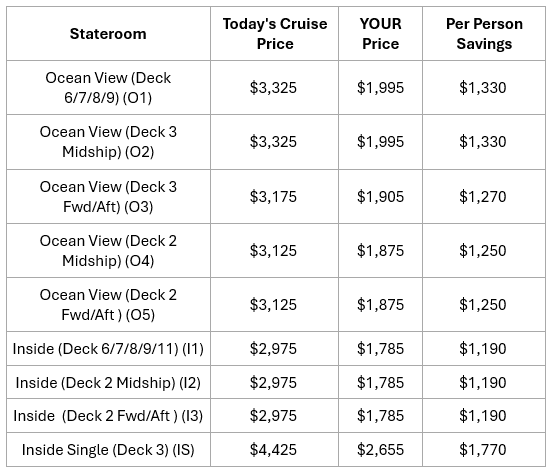The height and width of the screenshot is (473, 551).
Task: Select the Today's Cruise Price header cell
Action: pos(274,34)
